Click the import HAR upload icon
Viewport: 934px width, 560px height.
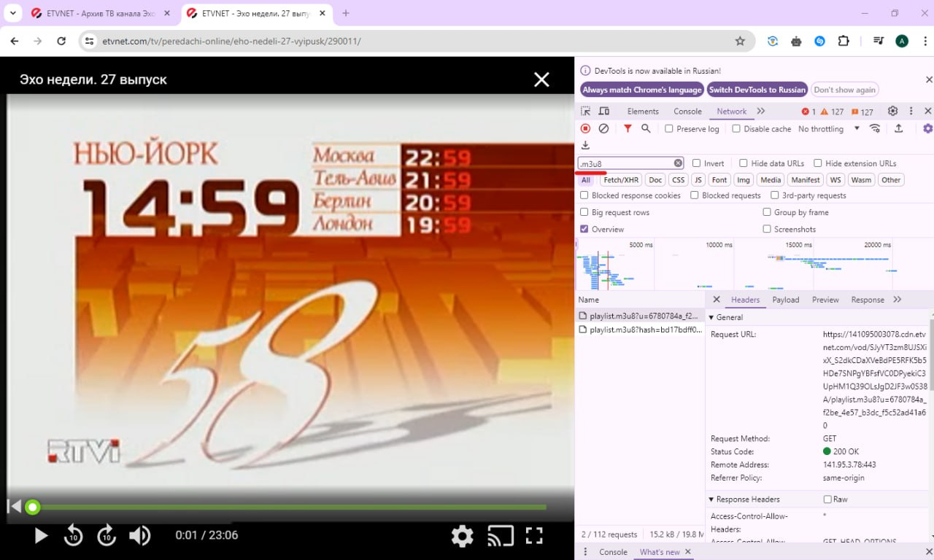point(899,128)
